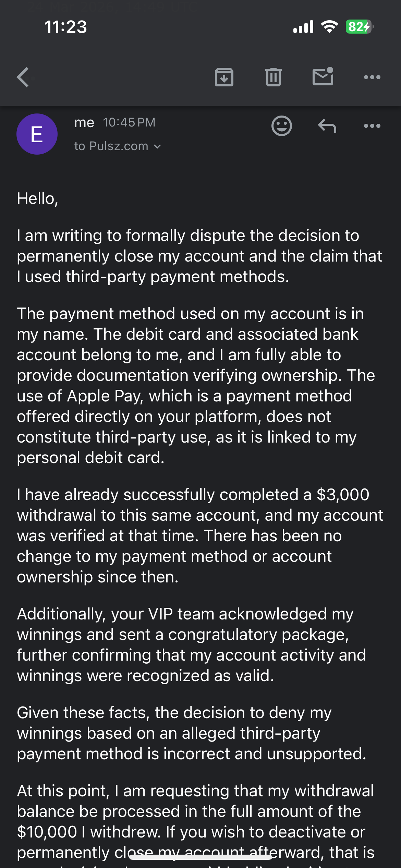This screenshot has height=868, width=401.
Task: Reply to the message using the arrow
Action: (x=327, y=126)
